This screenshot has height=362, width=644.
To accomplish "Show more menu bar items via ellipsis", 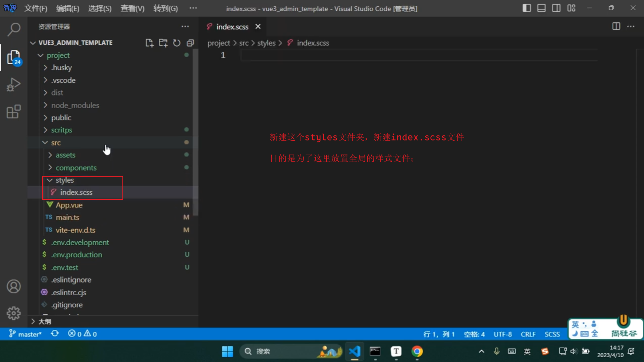I will click(193, 8).
